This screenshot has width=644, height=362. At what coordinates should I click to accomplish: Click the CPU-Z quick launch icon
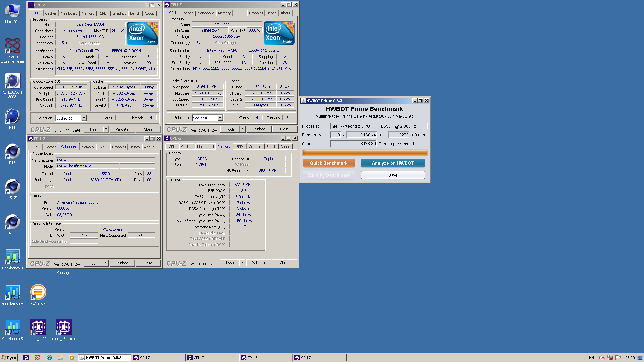pos(26,358)
